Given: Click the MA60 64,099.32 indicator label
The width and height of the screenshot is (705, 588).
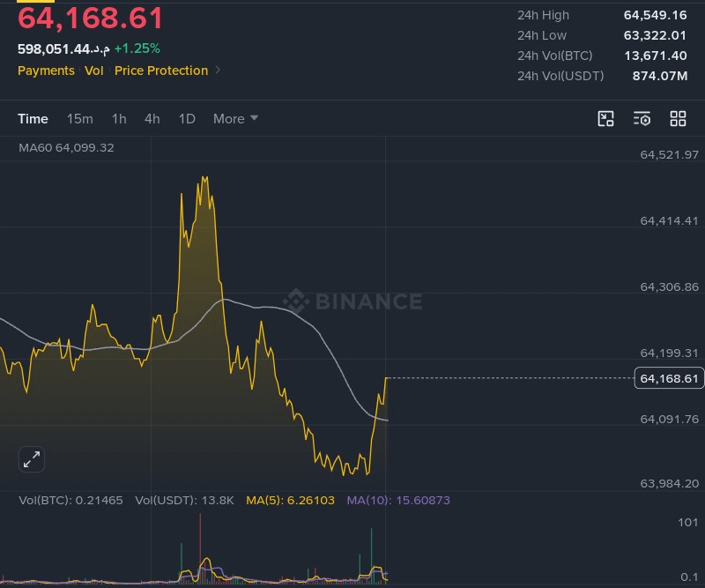Looking at the screenshot, I should point(66,147).
